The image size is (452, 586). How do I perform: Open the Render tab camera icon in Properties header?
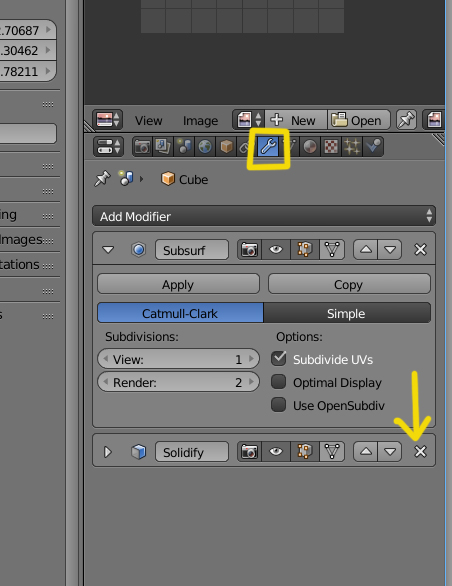coord(142,146)
